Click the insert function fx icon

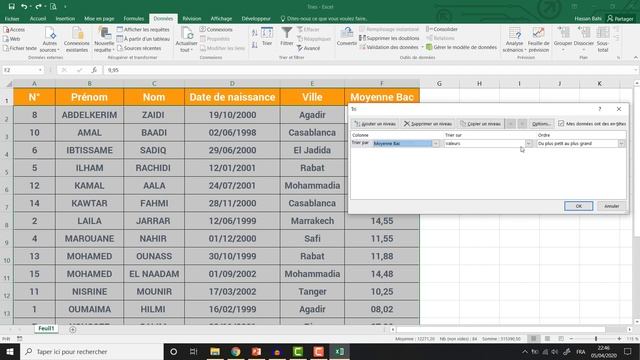(x=94, y=70)
